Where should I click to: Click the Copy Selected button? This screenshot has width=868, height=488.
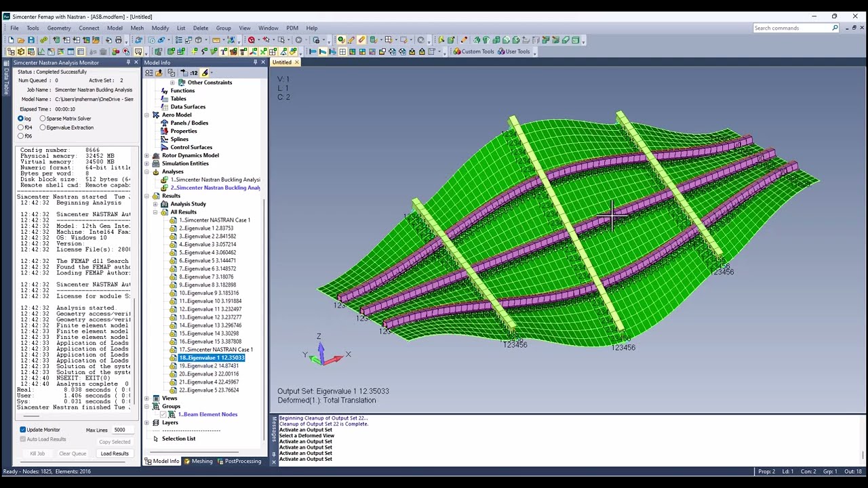[115, 442]
